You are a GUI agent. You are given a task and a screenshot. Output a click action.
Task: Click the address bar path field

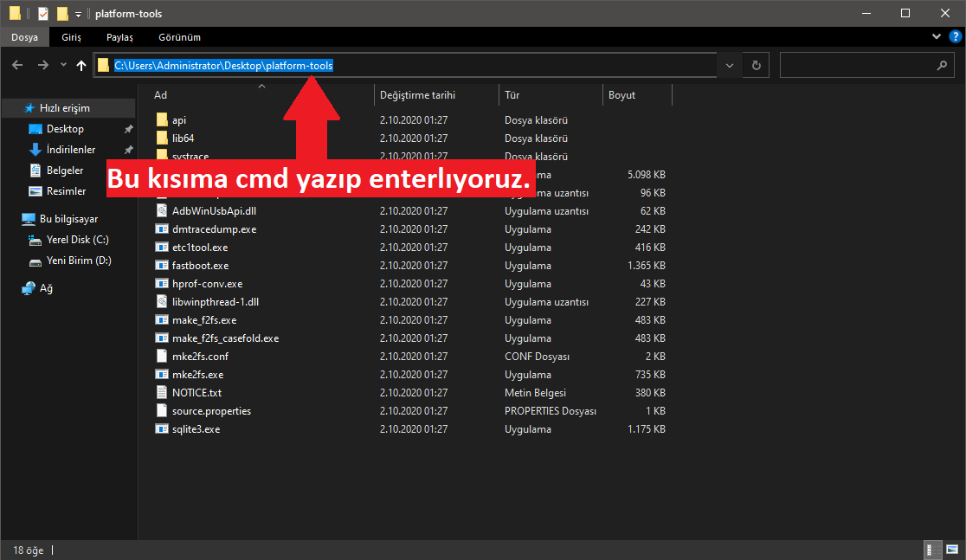click(x=405, y=65)
